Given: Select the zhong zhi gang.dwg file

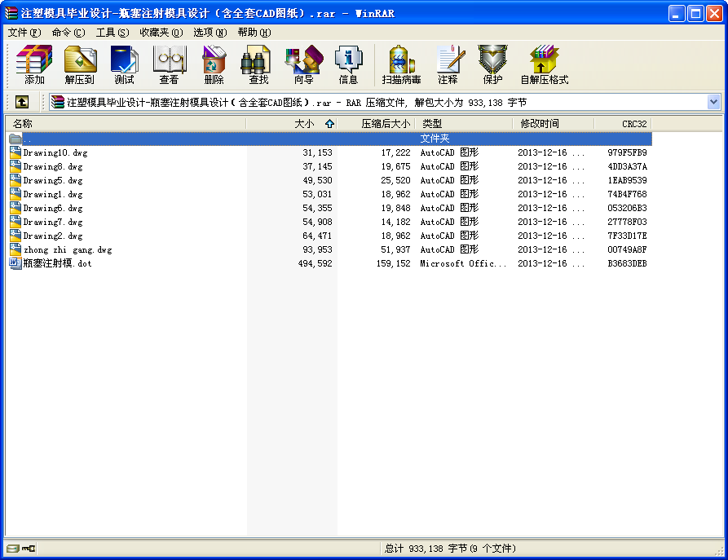Looking at the screenshot, I should 68,249.
